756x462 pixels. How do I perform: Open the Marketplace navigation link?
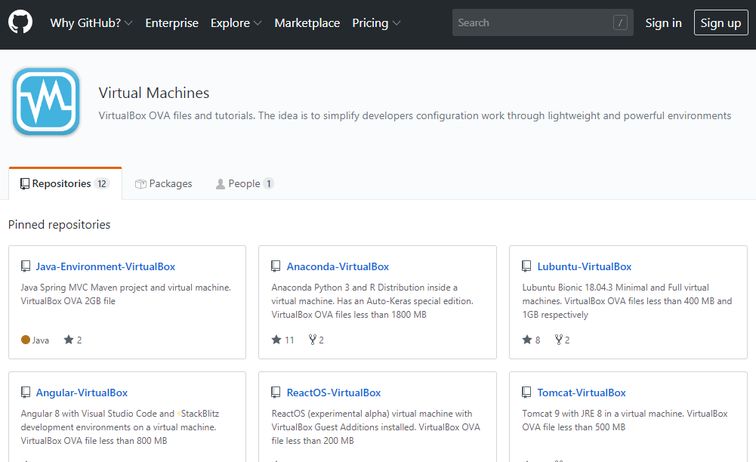(x=307, y=23)
